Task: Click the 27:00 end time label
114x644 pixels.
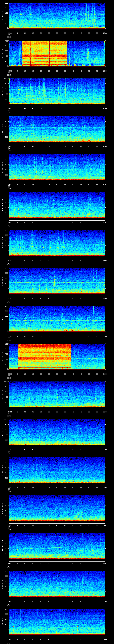Action: click(x=105, y=487)
